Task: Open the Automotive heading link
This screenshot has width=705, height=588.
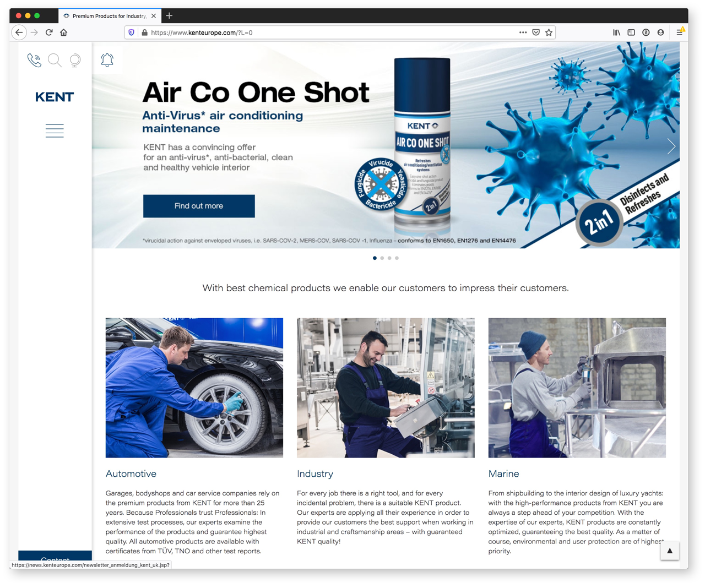Action: coord(131,473)
